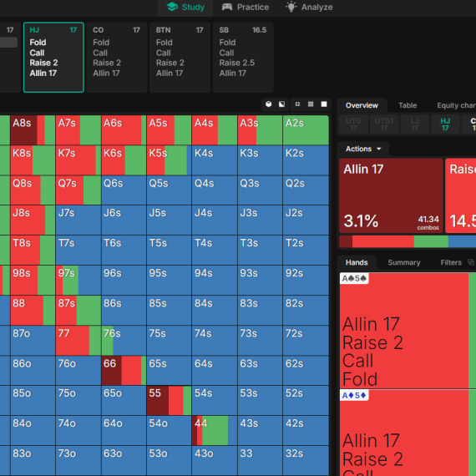The width and height of the screenshot is (476, 476).
Task: Select the A5s hand cell
Action: click(169, 130)
